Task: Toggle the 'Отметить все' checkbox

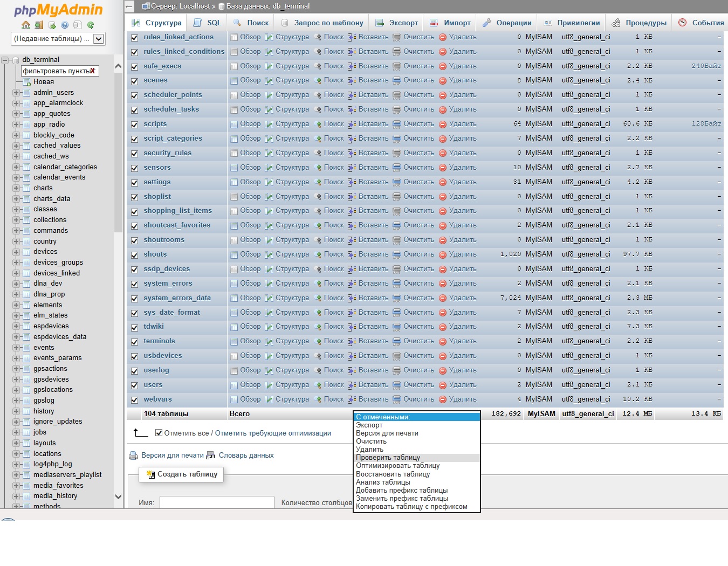Action: pos(159,433)
